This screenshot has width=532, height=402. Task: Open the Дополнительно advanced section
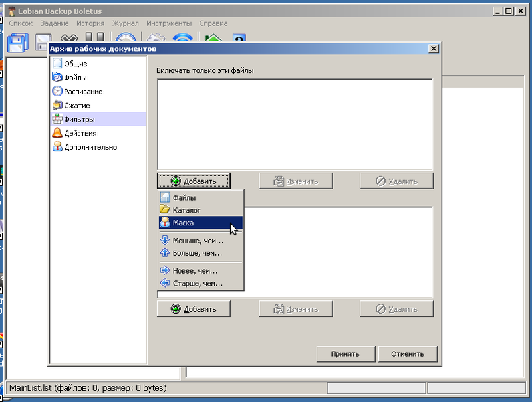(90, 147)
